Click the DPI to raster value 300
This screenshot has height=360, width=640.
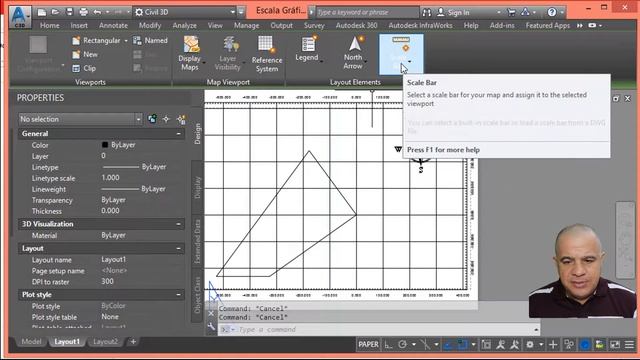pos(107,282)
